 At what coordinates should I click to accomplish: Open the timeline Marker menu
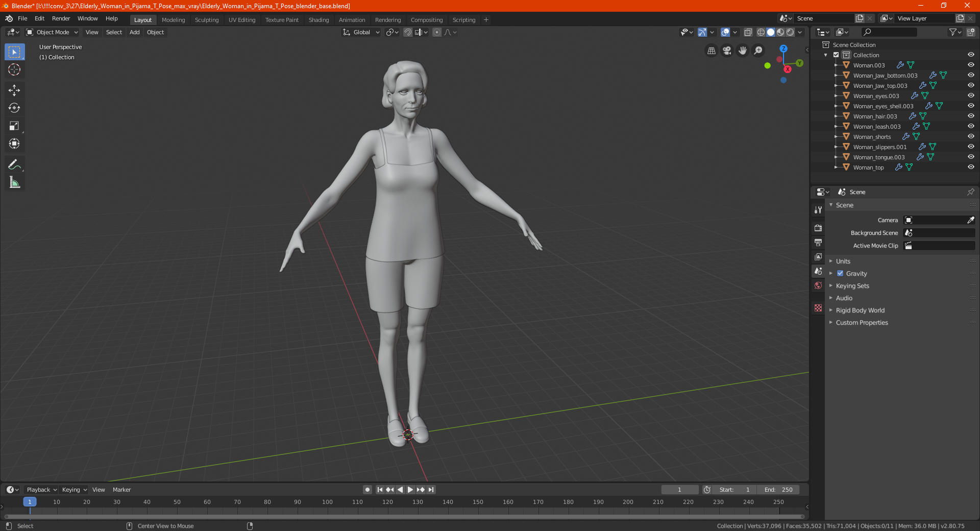[x=121, y=490]
